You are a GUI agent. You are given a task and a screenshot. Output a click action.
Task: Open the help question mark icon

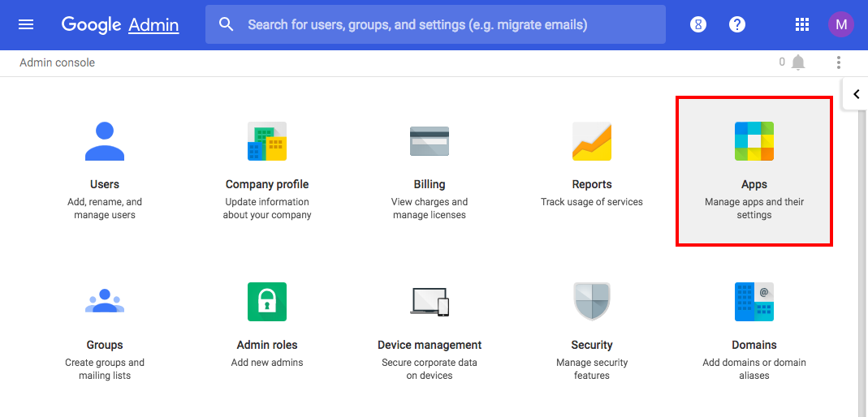(x=737, y=24)
